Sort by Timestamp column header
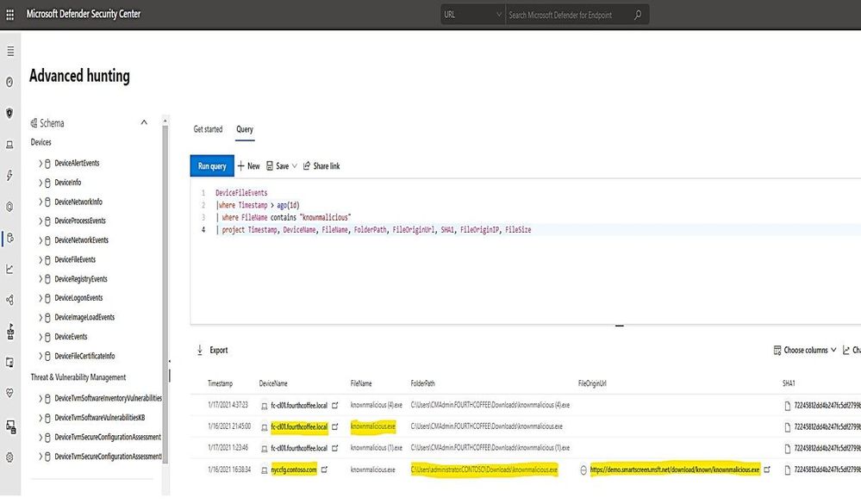Image resolution: width=861 pixels, height=504 pixels. (x=220, y=383)
